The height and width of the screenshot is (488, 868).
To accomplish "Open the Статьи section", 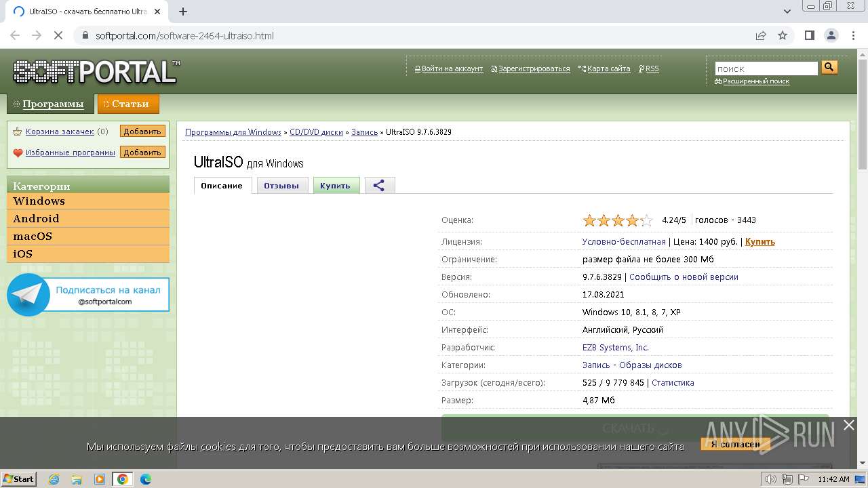I will click(x=128, y=104).
